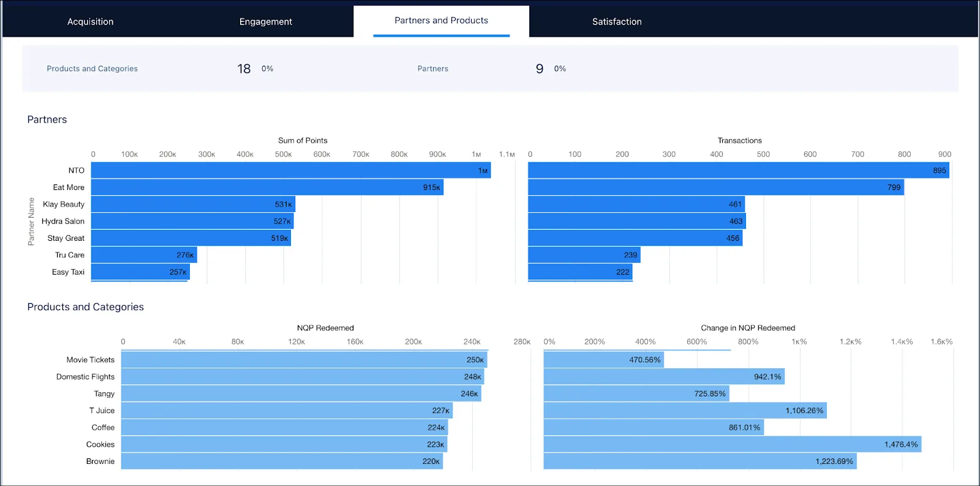Click the 861.01% change bar
The image size is (980, 486).
[x=654, y=428]
